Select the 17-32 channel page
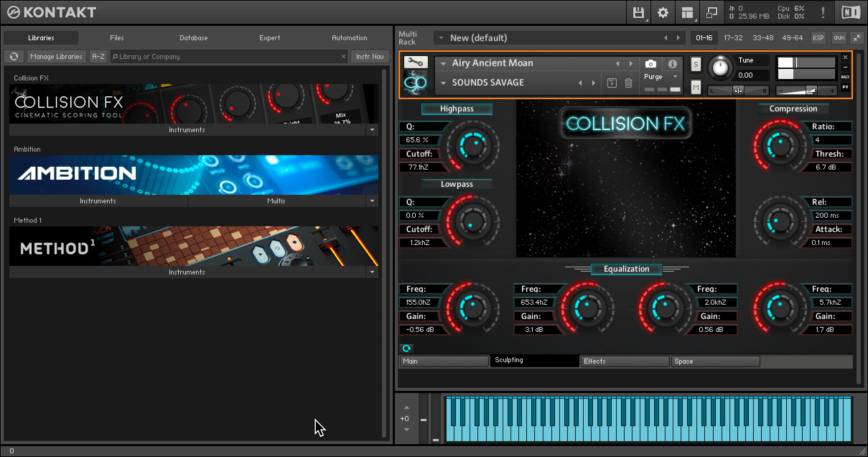The height and width of the screenshot is (457, 868). (x=733, y=38)
